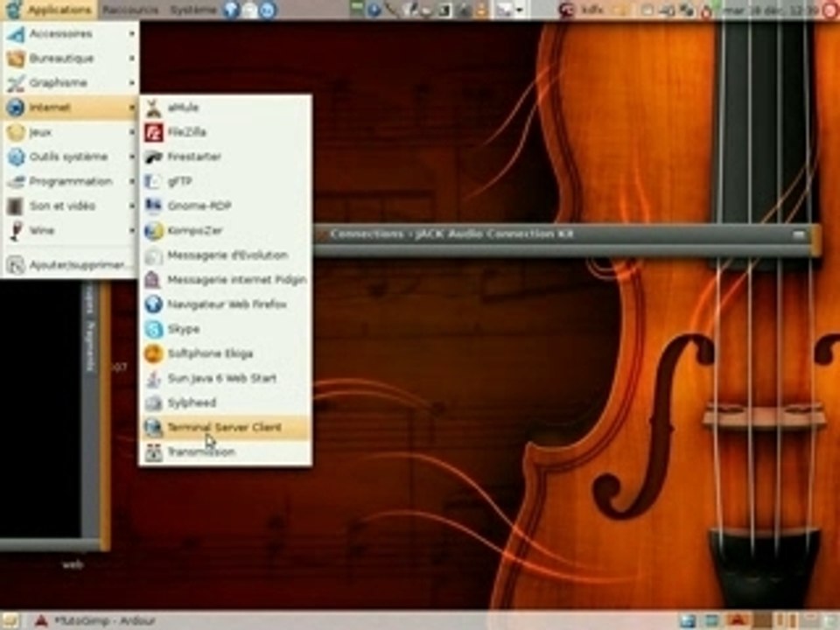
Task: Click the Firefox launcher in top panel
Action: pyautogui.click(x=231, y=10)
